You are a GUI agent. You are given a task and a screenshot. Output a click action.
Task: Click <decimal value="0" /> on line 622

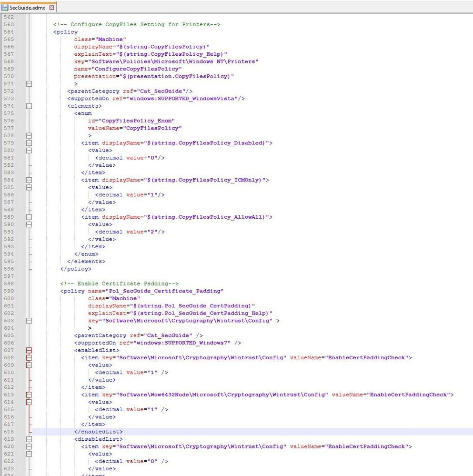pos(131,461)
